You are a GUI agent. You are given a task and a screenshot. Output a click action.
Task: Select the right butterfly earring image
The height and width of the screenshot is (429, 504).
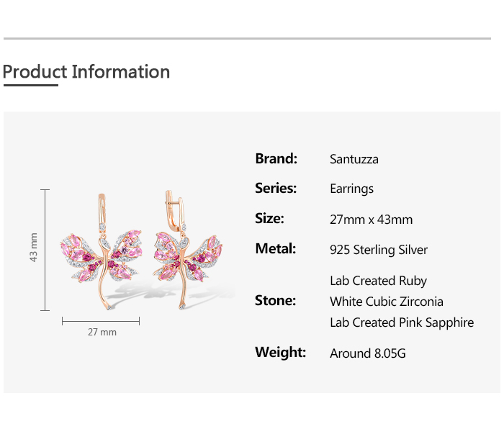(x=189, y=252)
